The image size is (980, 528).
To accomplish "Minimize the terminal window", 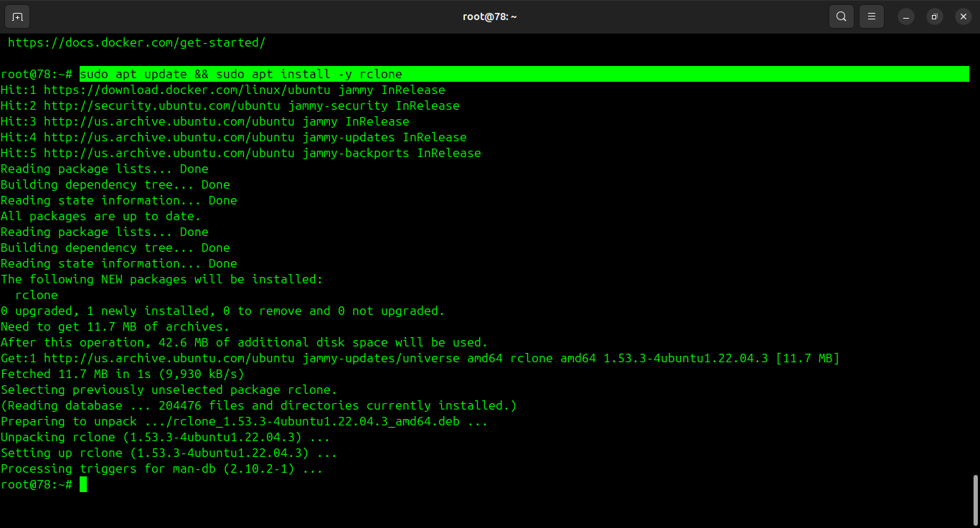I will coord(906,16).
